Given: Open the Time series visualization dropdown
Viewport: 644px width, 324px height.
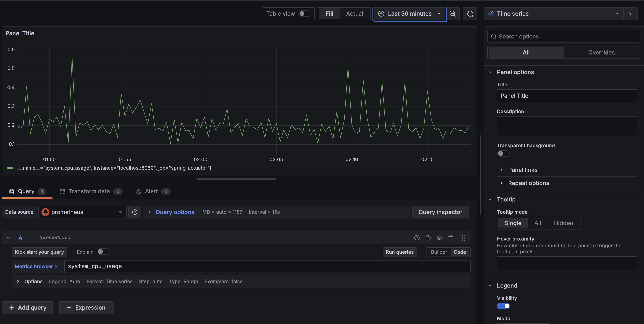Looking at the screenshot, I should pyautogui.click(x=553, y=13).
